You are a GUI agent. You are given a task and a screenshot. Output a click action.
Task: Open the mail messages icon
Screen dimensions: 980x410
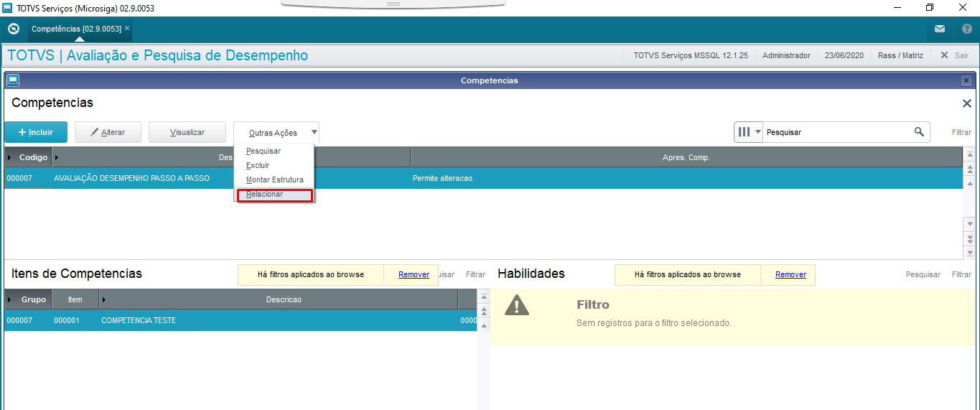pos(940,29)
